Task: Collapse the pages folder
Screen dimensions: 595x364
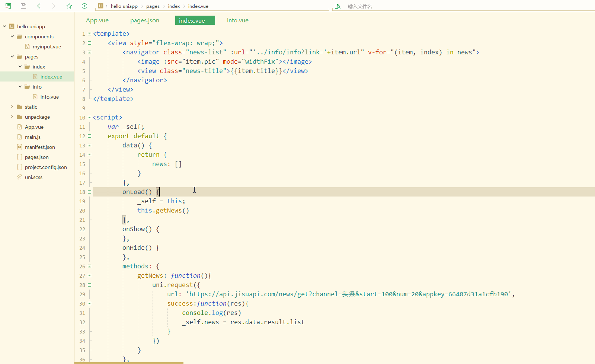Action: tap(12, 57)
